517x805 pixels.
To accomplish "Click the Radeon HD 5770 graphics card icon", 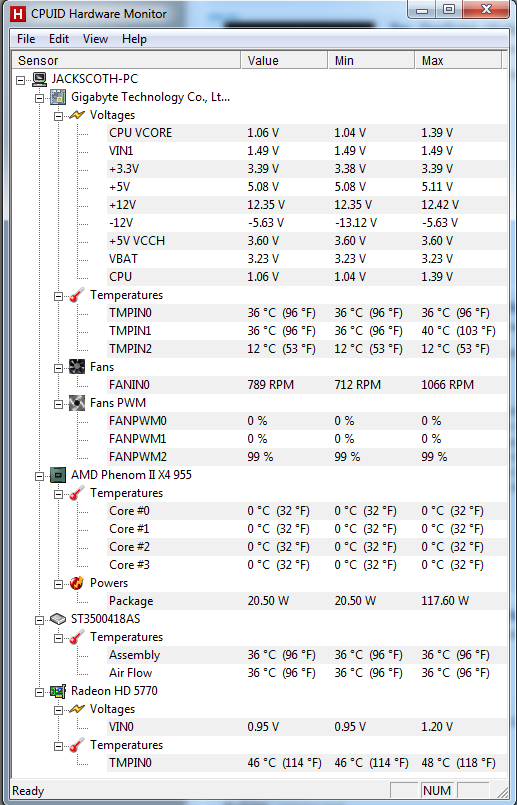I will pyautogui.click(x=58, y=691).
